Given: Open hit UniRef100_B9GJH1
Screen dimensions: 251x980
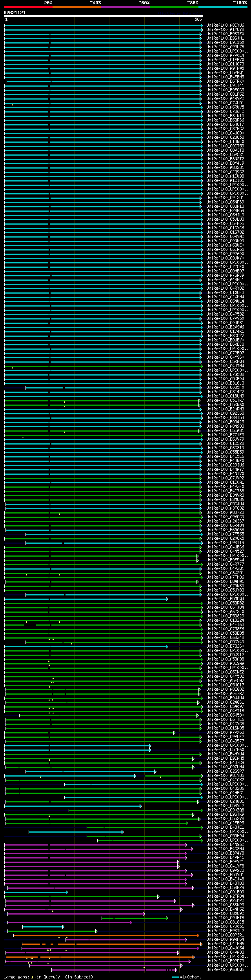Looking at the screenshot, I should coord(225,38).
